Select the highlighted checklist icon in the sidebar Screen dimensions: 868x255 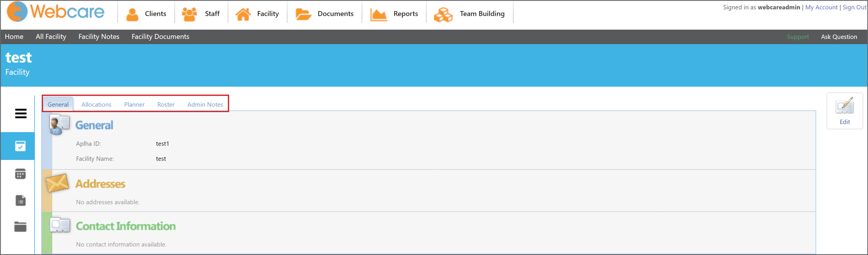20,146
